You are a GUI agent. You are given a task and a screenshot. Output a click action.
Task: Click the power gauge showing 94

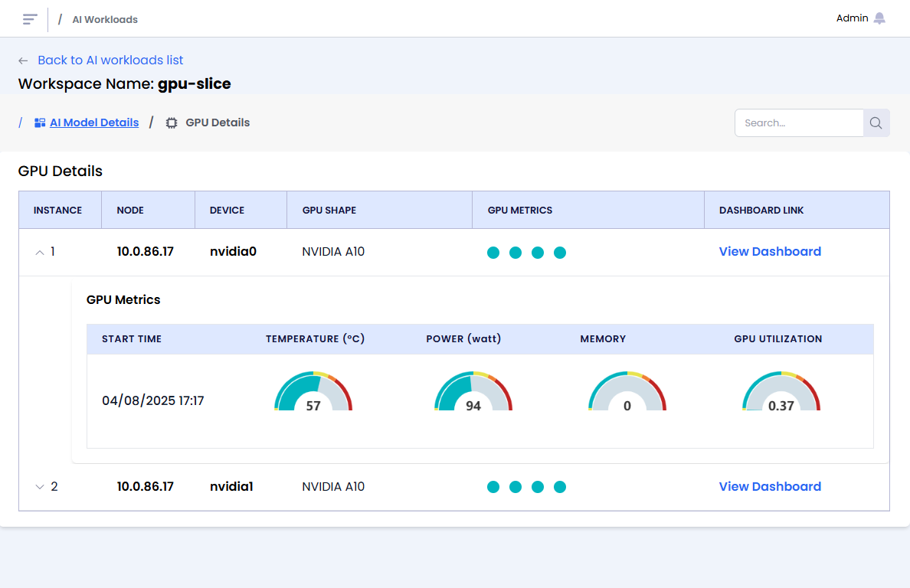tap(473, 394)
